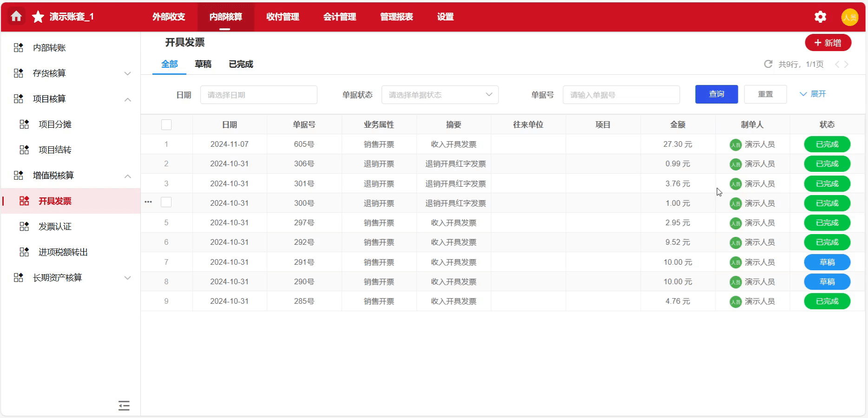Expand the 存货核算 sidebar group
The width and height of the screenshot is (868, 418).
127,73
